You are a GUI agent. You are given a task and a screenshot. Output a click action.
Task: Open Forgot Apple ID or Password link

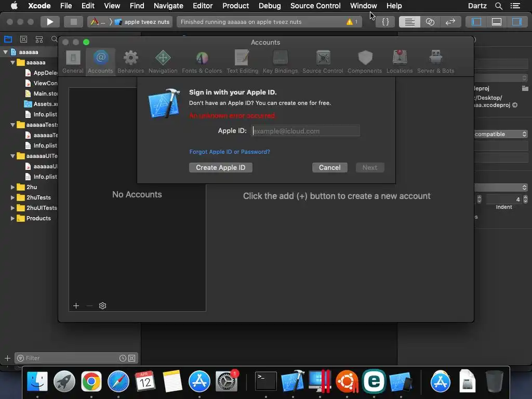pyautogui.click(x=230, y=152)
